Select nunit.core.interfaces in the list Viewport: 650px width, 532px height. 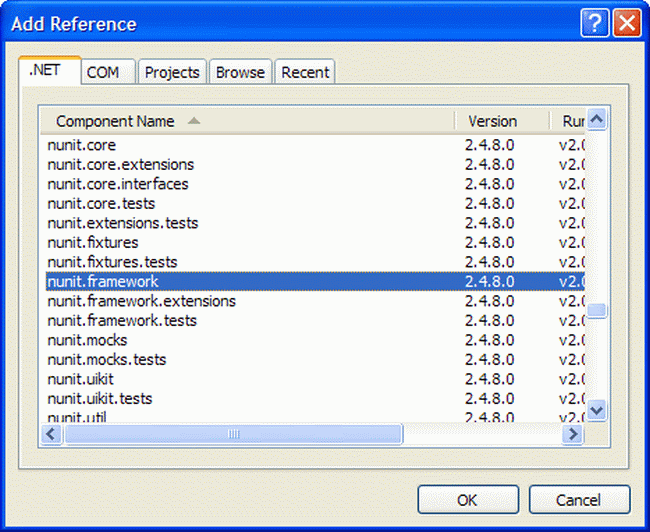(x=118, y=184)
